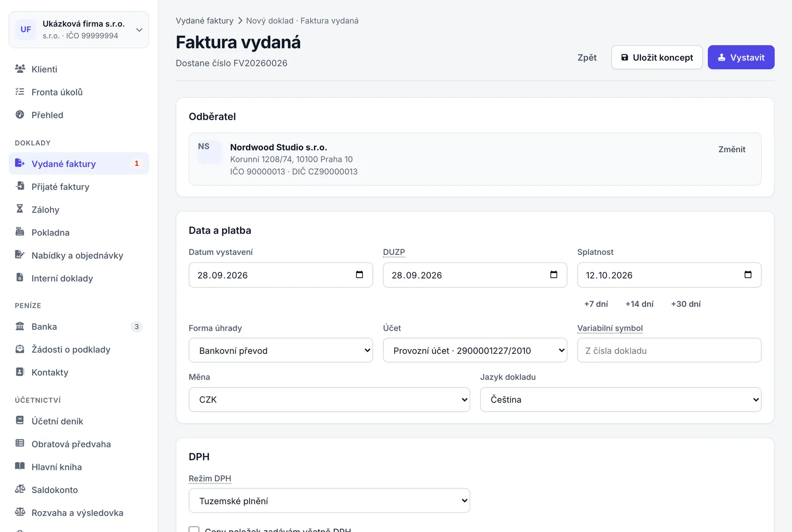Open Saldokonto page
This screenshot has height=532, width=792.
click(79, 490)
